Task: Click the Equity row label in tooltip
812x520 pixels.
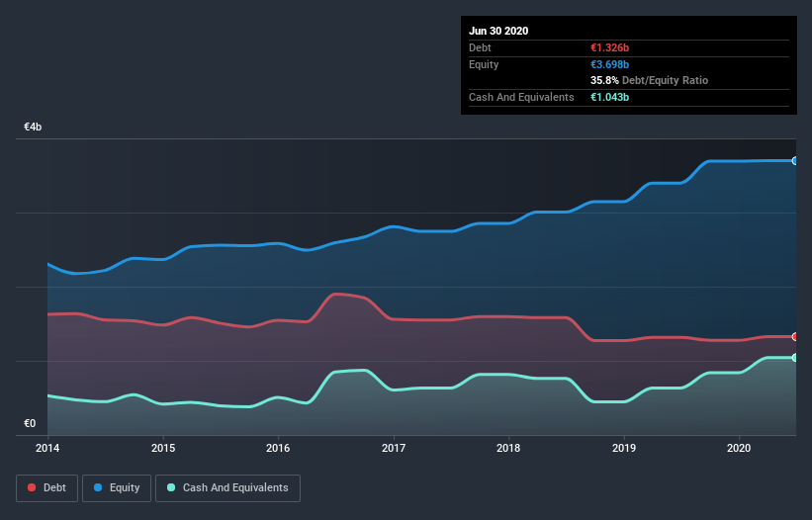Action: 484,64
